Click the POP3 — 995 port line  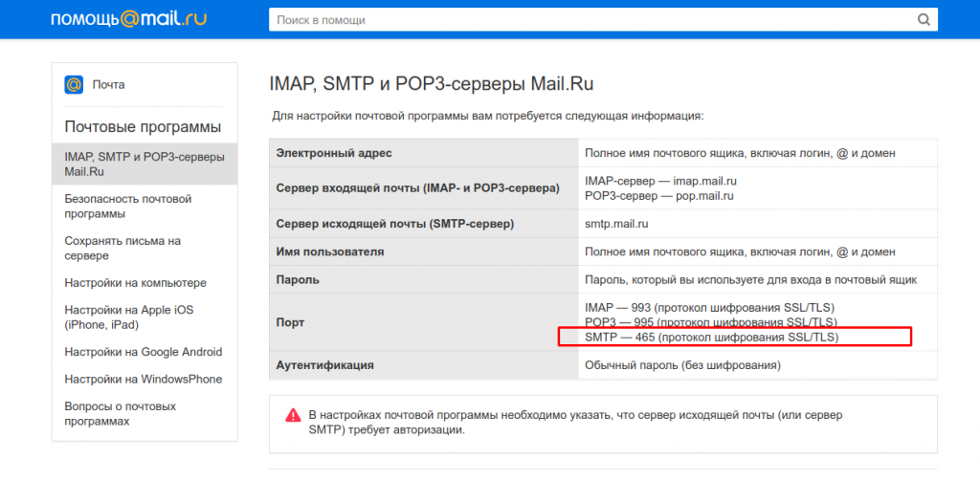coord(711,322)
